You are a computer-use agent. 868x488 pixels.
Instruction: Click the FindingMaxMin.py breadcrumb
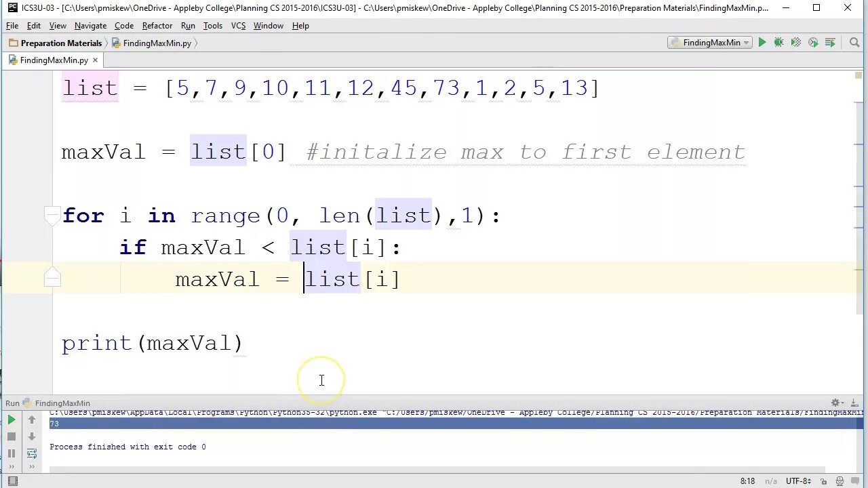[x=152, y=43]
